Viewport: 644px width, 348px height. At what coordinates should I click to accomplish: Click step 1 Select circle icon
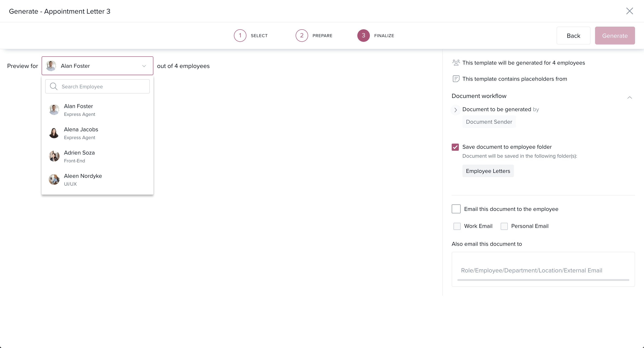click(240, 36)
